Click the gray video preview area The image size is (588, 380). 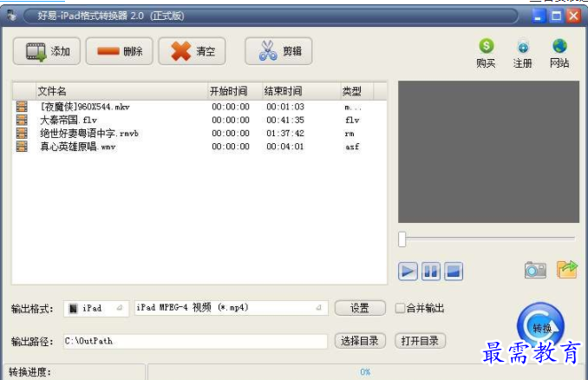coord(488,152)
